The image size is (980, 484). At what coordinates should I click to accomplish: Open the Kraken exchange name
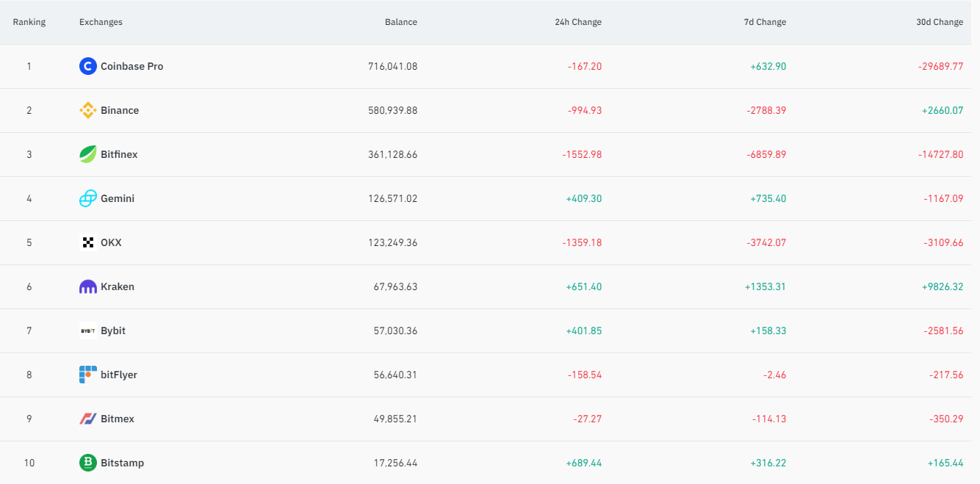(118, 286)
